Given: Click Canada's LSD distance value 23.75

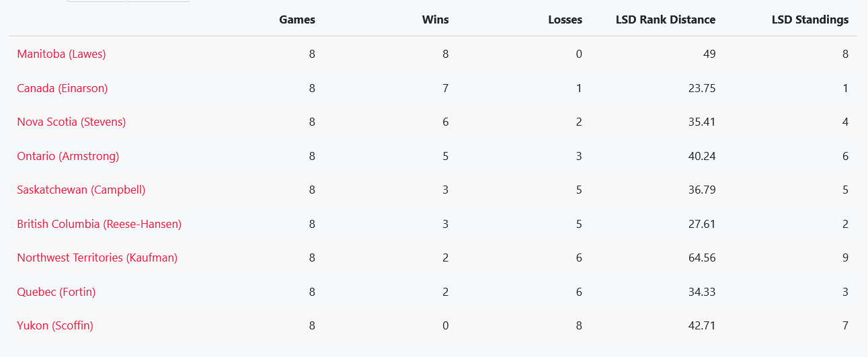Looking at the screenshot, I should pyautogui.click(x=702, y=88).
